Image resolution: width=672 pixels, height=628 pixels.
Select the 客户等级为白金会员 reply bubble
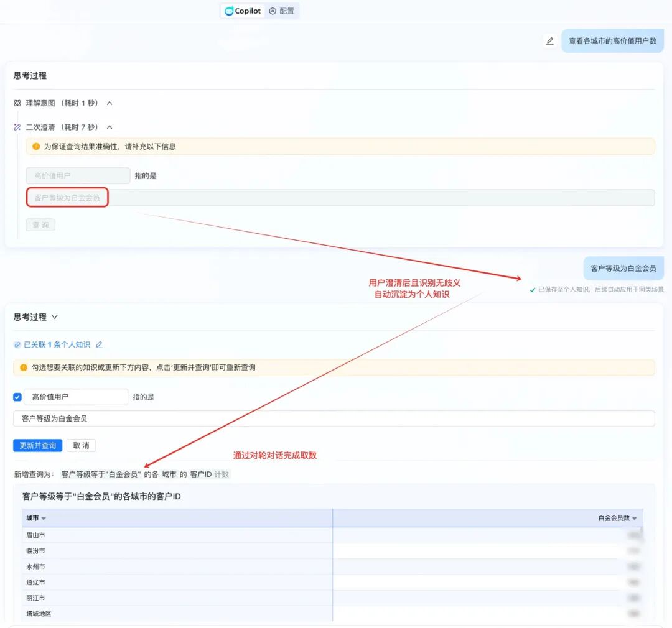(623, 269)
